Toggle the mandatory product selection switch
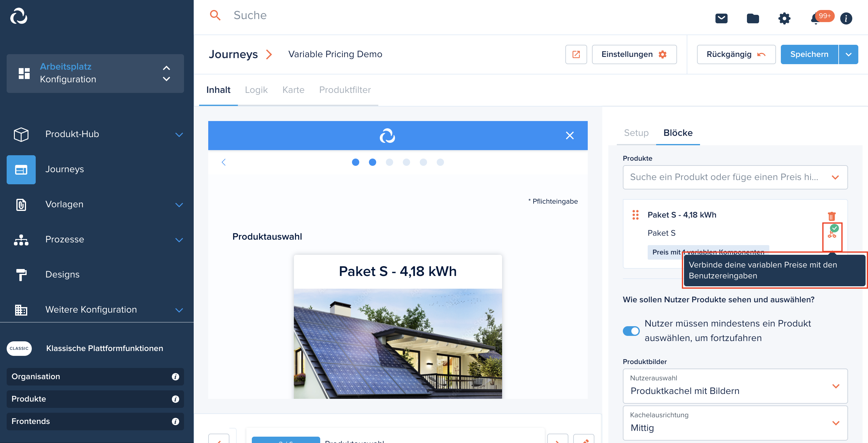Image resolution: width=868 pixels, height=443 pixels. click(x=631, y=330)
